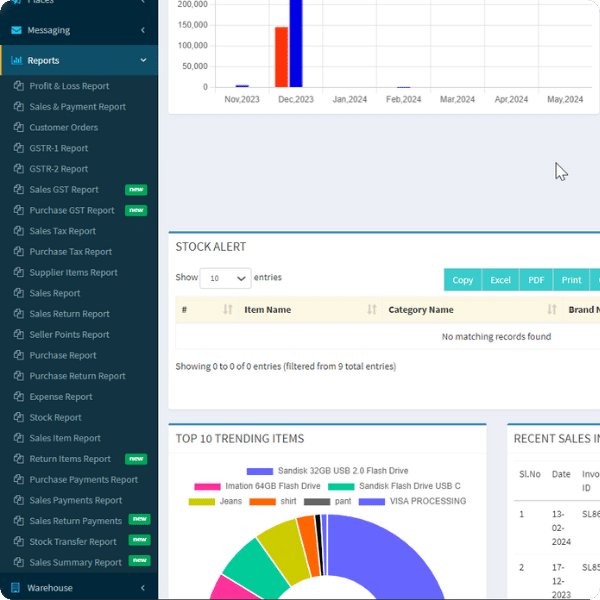Expand the Warehouse sidebar menu
The image size is (600, 600).
coord(143,588)
